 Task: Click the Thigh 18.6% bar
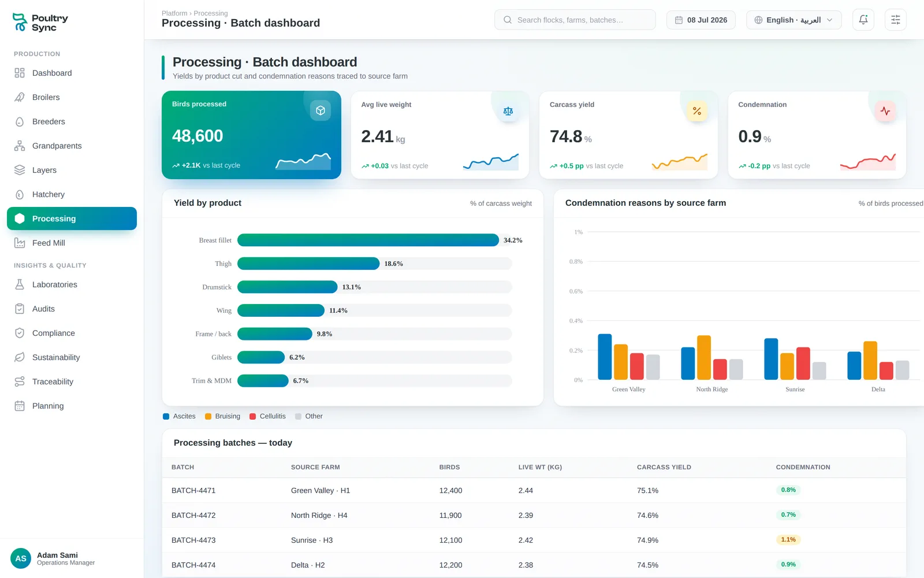[x=308, y=264]
